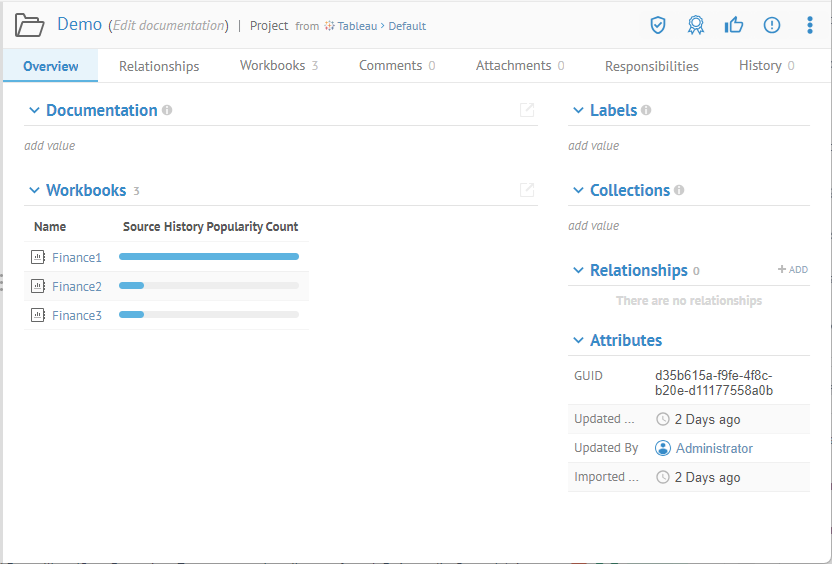Open the Finance1 workbook link
This screenshot has height=564, width=832.
point(77,258)
